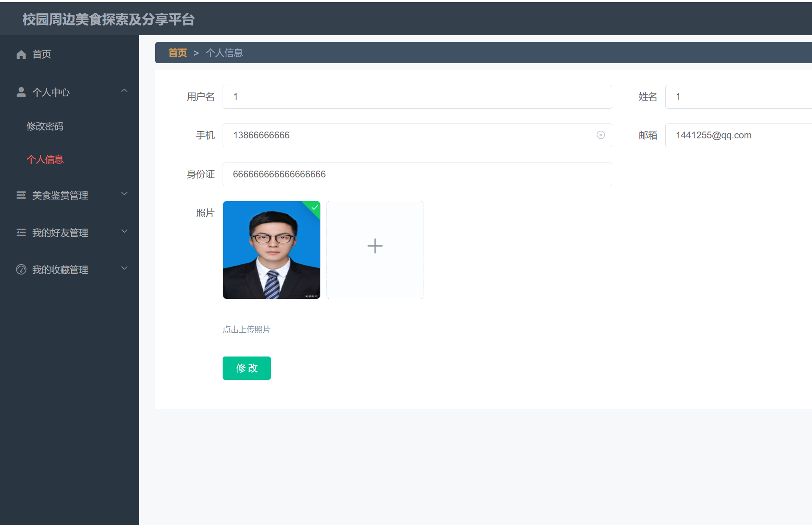Open 首页 from the breadcrumb
Screen dimensions: 812x525
tap(177, 52)
